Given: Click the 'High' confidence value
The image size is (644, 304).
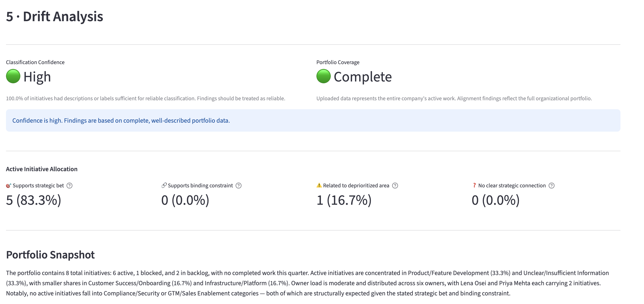Looking at the screenshot, I should [37, 76].
